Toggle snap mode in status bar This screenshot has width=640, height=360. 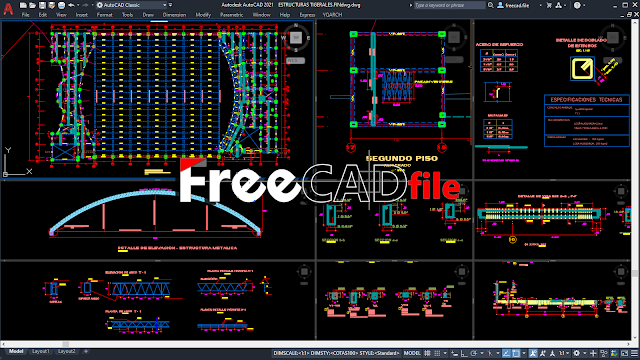[x=437, y=353]
